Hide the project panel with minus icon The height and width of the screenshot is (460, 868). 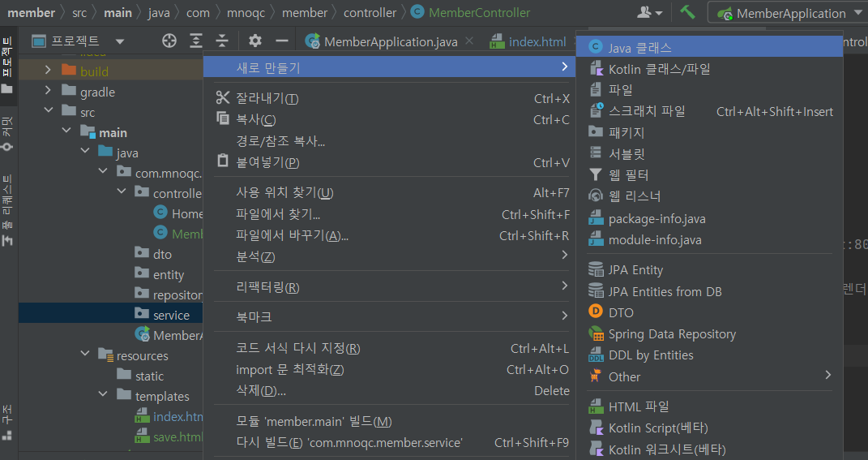coord(282,41)
